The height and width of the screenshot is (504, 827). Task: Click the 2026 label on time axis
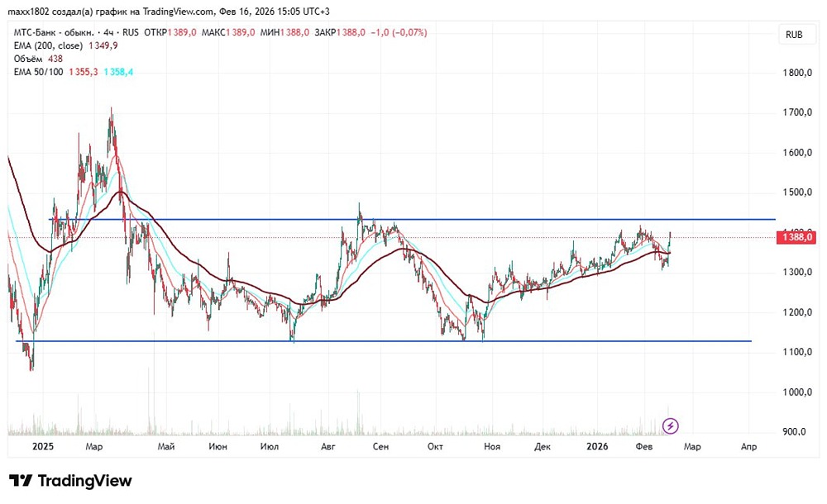coord(597,446)
